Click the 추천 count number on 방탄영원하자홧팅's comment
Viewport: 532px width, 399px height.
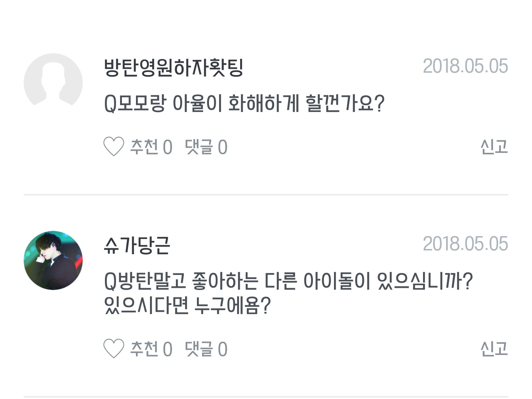(x=168, y=147)
